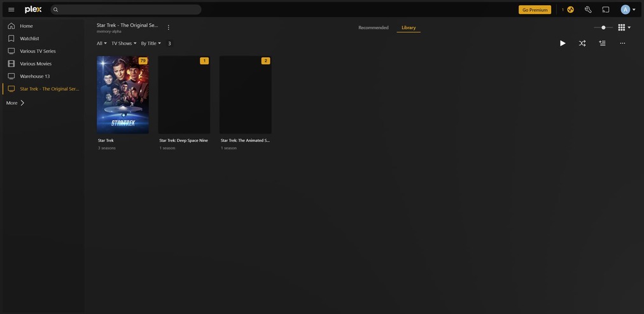The image size is (644, 314).
Task: Click the Play all button
Action: pos(563,43)
